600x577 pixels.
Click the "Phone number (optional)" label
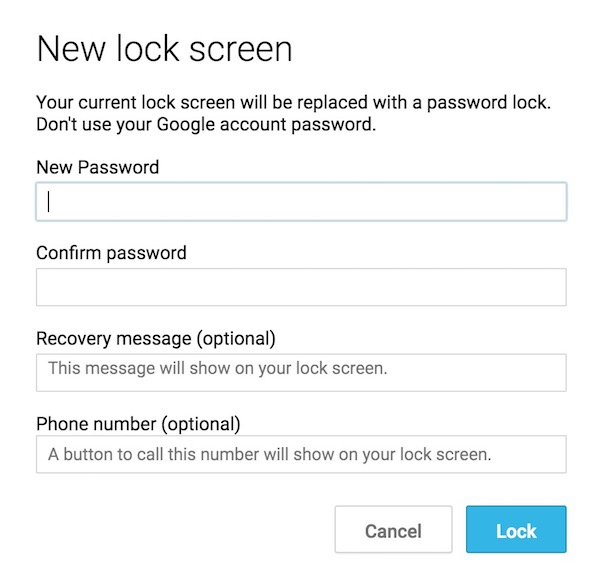coord(138,423)
